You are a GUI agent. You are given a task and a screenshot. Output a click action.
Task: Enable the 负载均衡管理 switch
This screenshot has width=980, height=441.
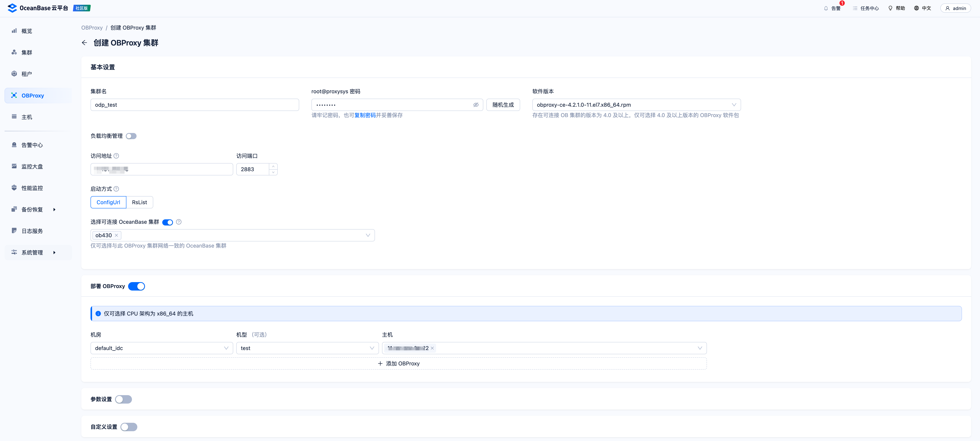(131, 136)
